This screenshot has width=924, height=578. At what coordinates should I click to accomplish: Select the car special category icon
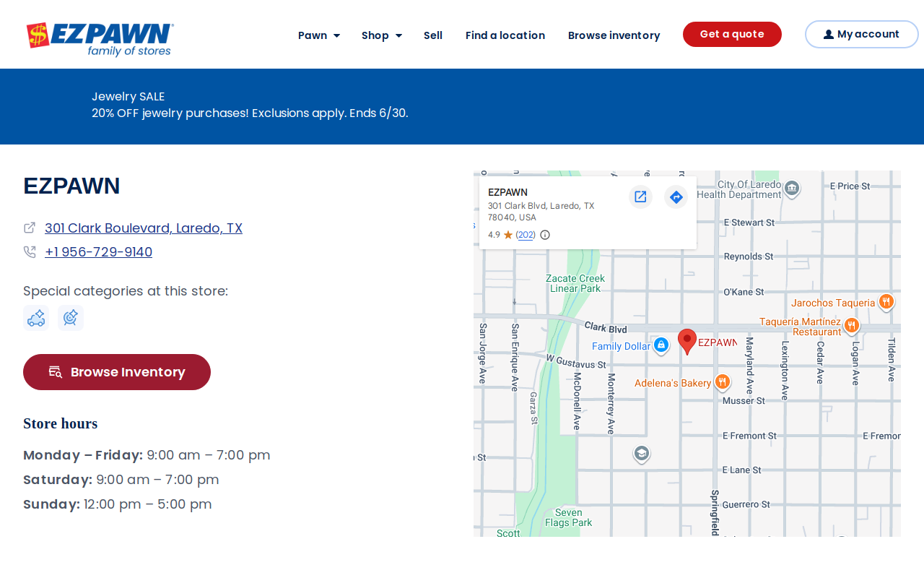click(x=36, y=318)
